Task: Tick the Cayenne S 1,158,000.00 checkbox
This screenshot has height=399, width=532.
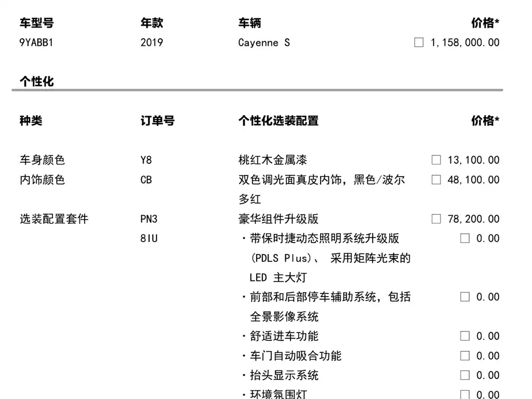Action: 419,43
